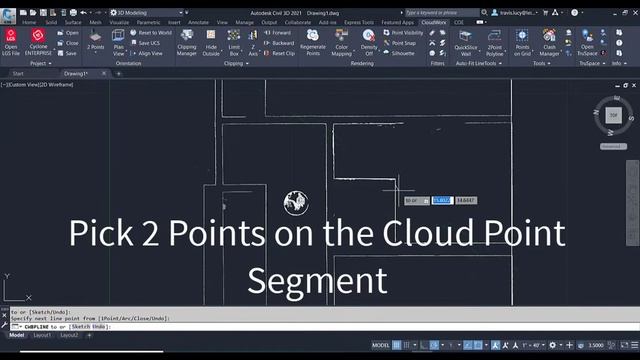Image resolution: width=640 pixels, height=360 pixels.
Task: Click Reset to World
Action: click(151, 33)
